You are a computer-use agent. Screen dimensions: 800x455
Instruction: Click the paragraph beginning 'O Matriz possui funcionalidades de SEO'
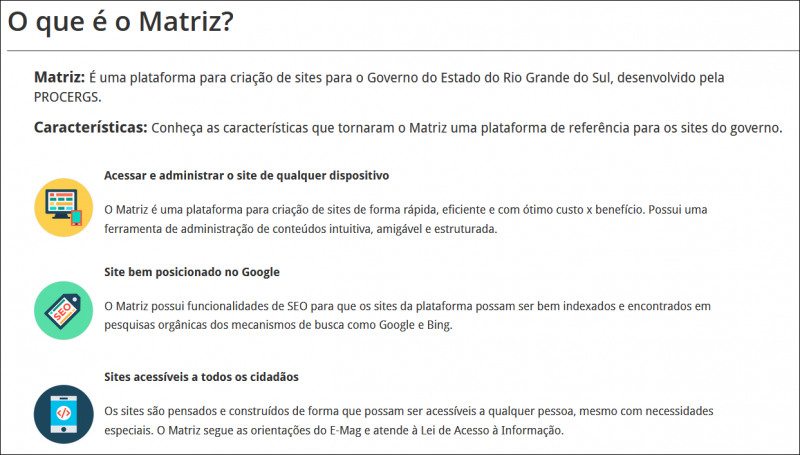(x=407, y=316)
